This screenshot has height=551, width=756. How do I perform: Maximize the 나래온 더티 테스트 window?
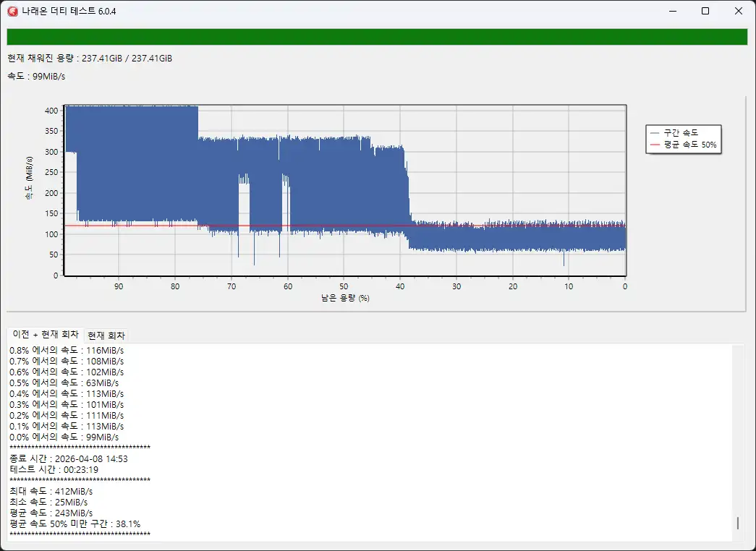(x=705, y=11)
